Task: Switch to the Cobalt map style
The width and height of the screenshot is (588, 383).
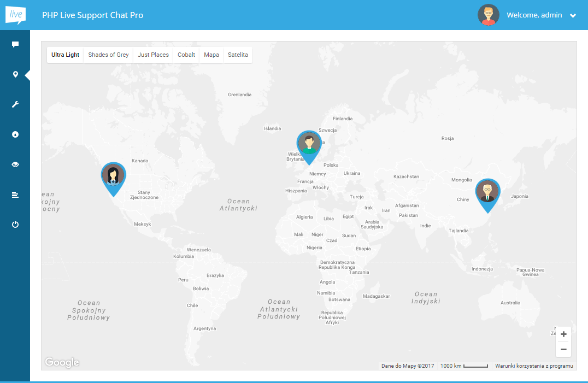Action: 186,55
